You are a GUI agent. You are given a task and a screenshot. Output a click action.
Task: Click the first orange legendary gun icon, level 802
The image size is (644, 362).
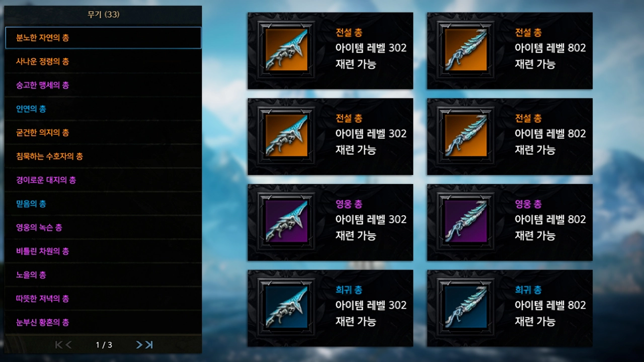[465, 50]
